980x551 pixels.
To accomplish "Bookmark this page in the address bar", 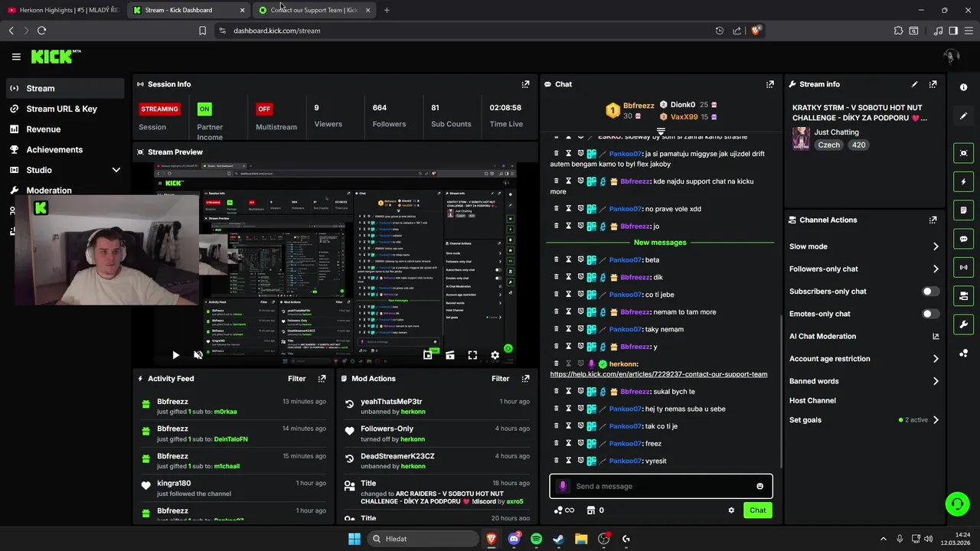I will tap(202, 31).
